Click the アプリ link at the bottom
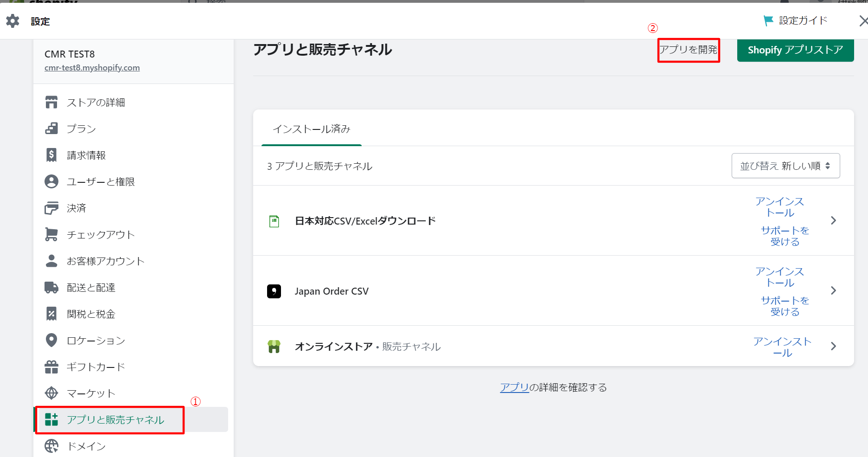The width and height of the screenshot is (868, 457). click(x=514, y=387)
